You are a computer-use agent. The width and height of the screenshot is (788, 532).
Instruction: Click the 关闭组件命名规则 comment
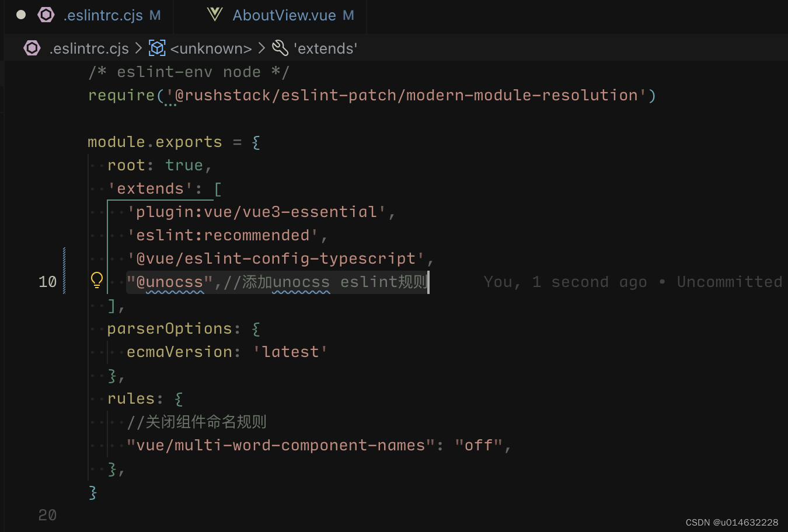(197, 422)
